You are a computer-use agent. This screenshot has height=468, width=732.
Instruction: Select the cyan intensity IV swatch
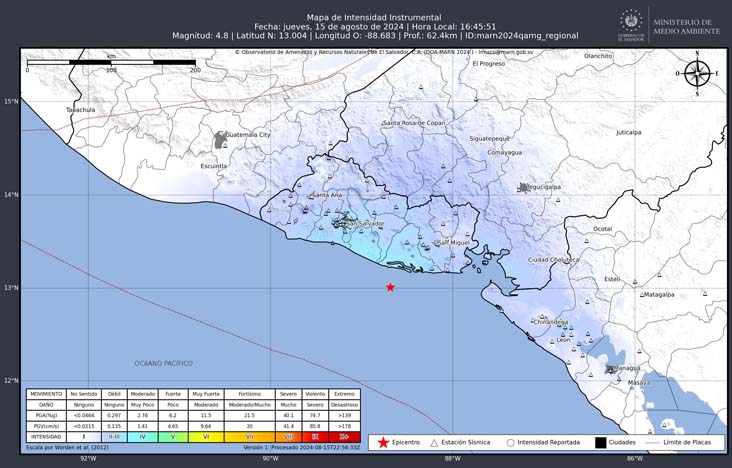[142, 437]
